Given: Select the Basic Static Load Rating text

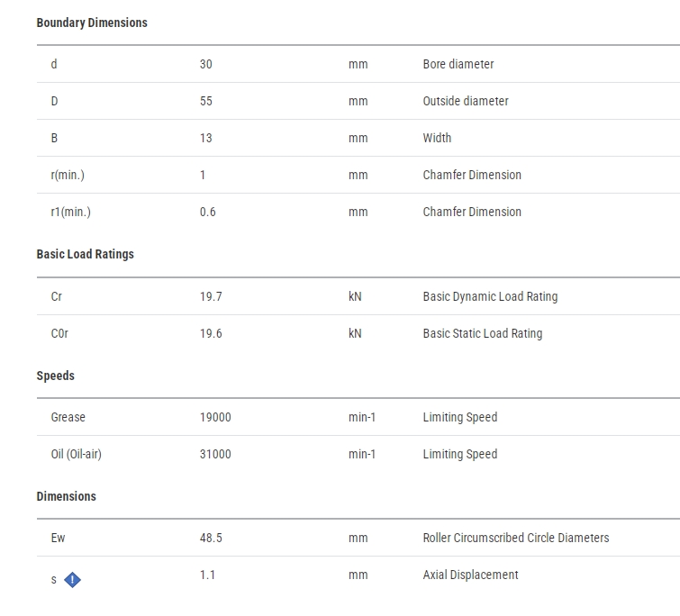Looking at the screenshot, I should click(x=483, y=333).
